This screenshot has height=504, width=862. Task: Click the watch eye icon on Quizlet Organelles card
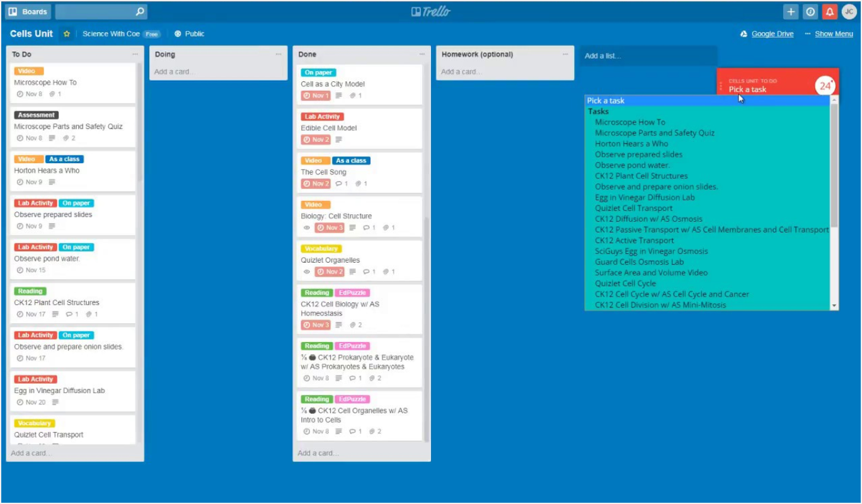tap(307, 272)
